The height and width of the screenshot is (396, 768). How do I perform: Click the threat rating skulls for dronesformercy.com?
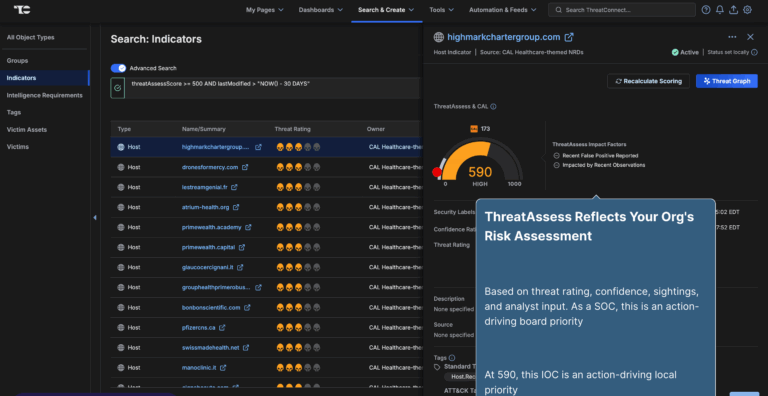coord(298,167)
